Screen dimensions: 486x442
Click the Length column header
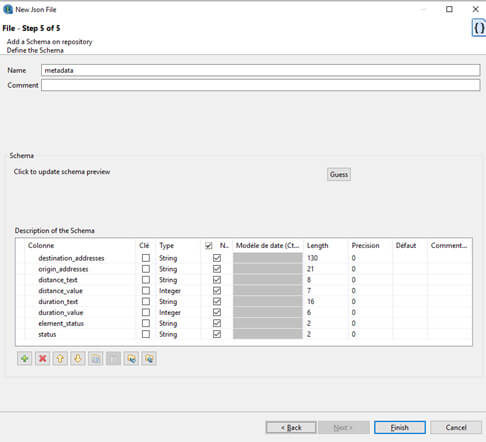tap(317, 246)
